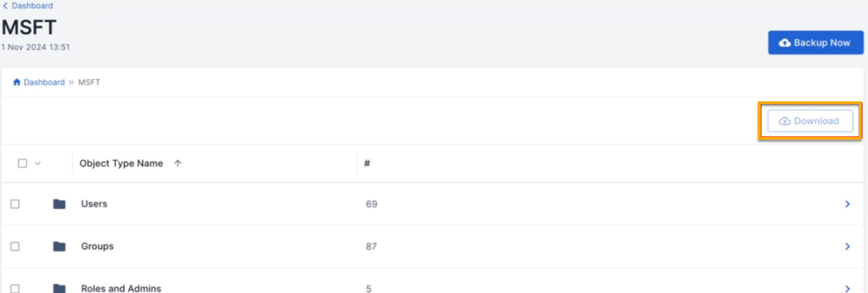Open the Users object type
Viewport: 868px width, 293px height.
pos(94,204)
